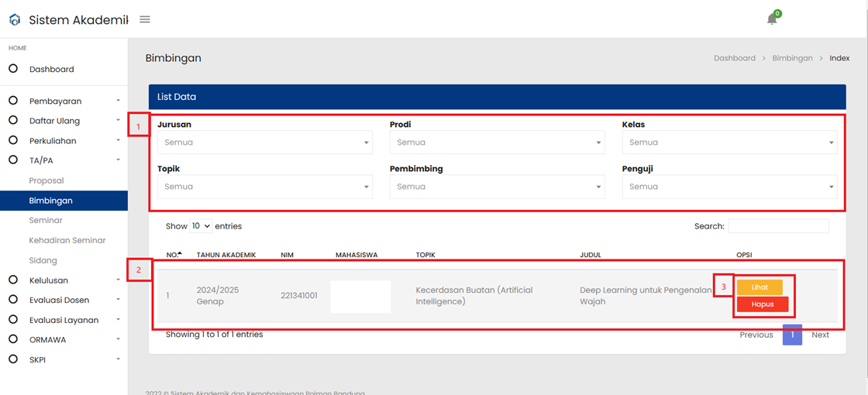Click the circle icon beside Dashboard

point(13,69)
